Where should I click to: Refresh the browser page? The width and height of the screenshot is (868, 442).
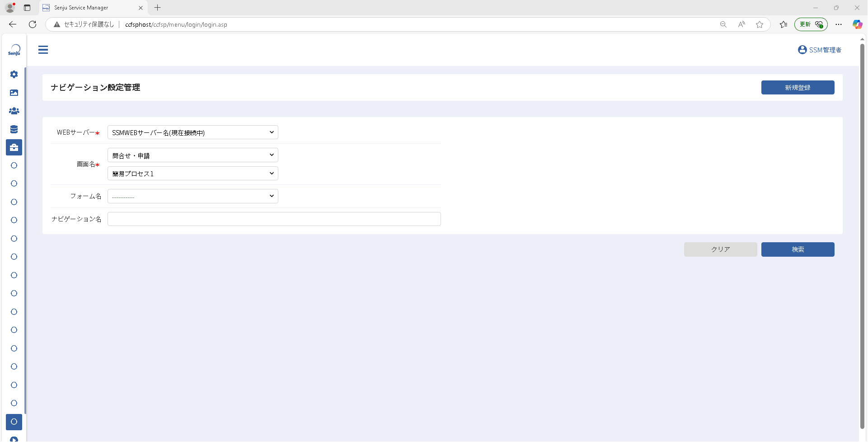pos(33,24)
